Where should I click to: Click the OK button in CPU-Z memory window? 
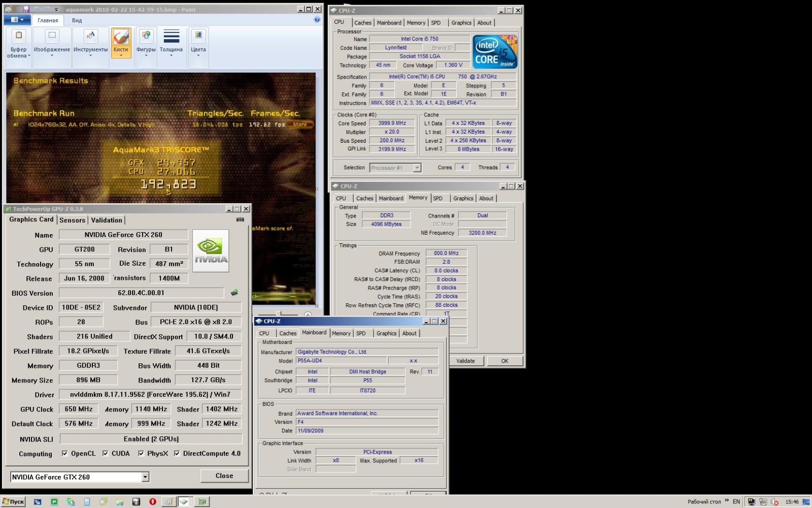pyautogui.click(x=504, y=361)
